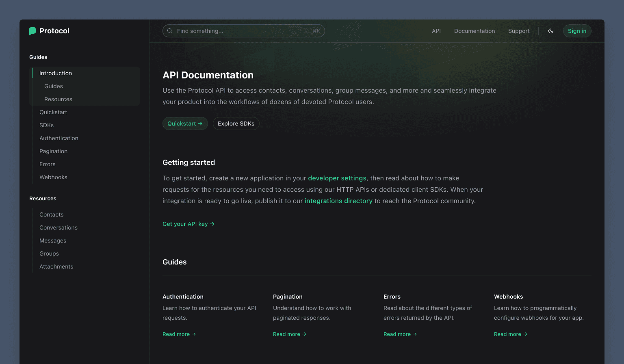Screen dimensions: 624x364
Task: Open the Support page from the top navigation
Action: [519, 31]
